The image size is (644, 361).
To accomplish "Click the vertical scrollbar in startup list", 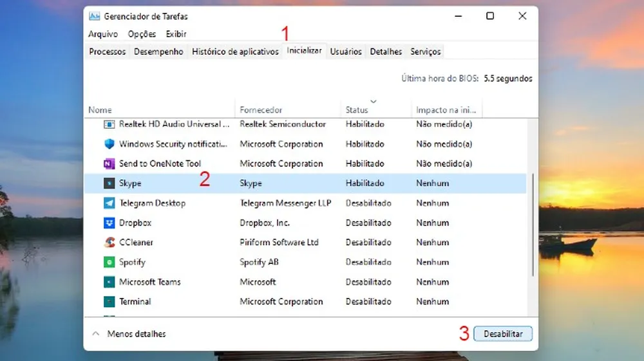I will [532, 225].
